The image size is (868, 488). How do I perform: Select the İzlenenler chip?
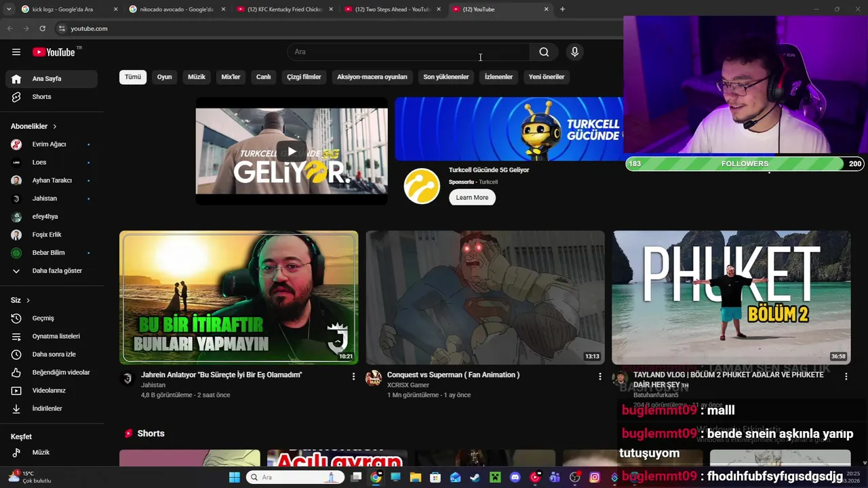498,77
